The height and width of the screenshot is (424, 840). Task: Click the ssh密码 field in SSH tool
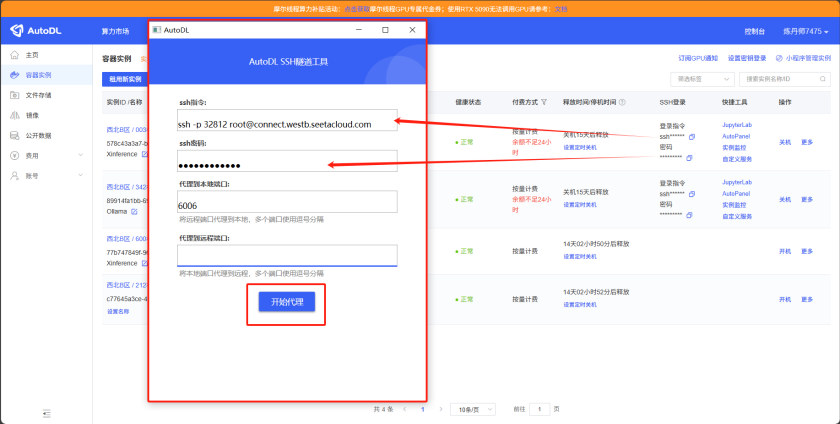pos(287,161)
